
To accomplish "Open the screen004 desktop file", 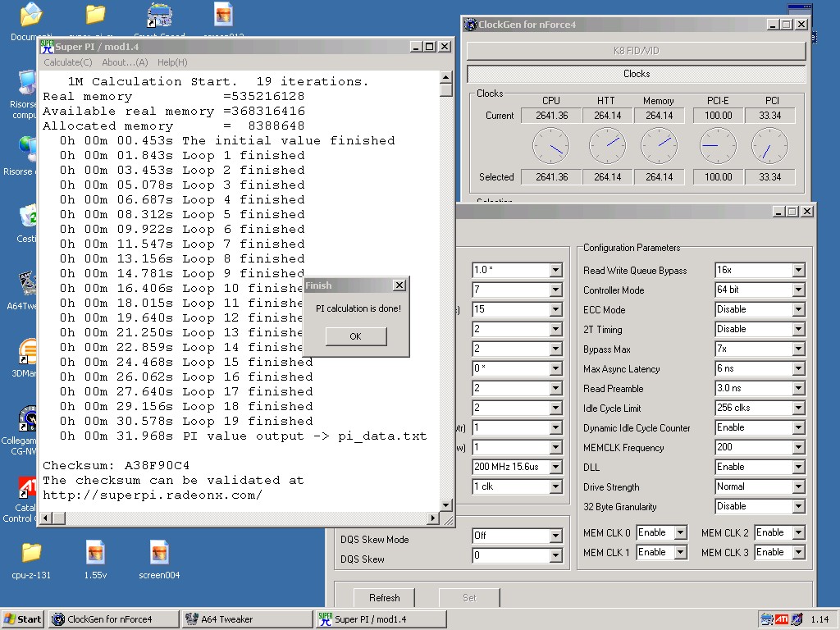I will [159, 553].
